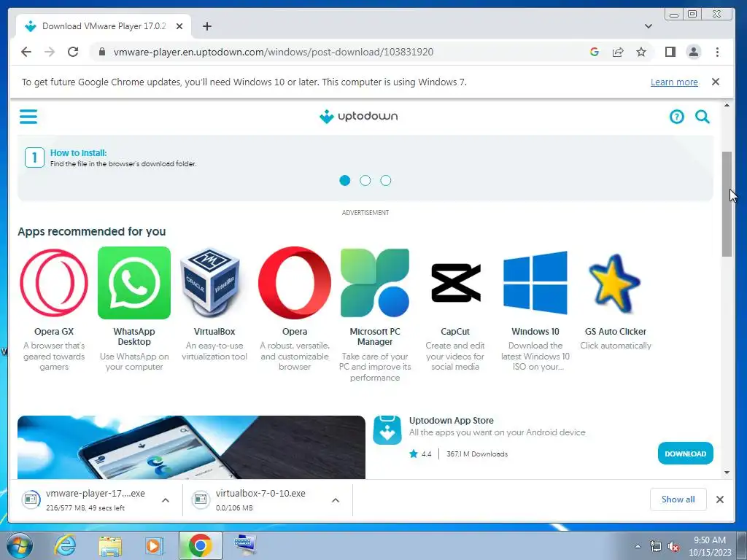Click Show all downloads
This screenshot has width=747, height=560.
point(678,499)
